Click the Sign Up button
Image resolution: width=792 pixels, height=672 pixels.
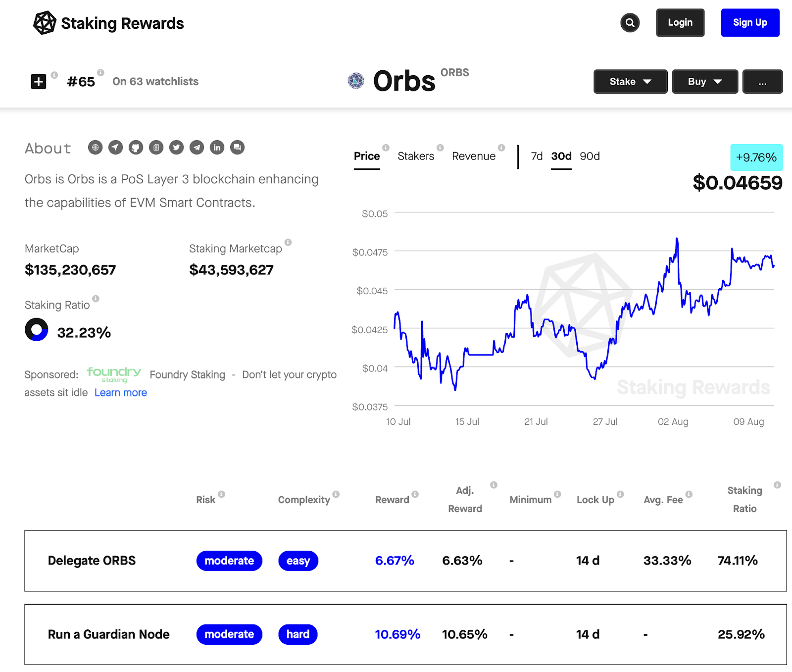click(750, 23)
